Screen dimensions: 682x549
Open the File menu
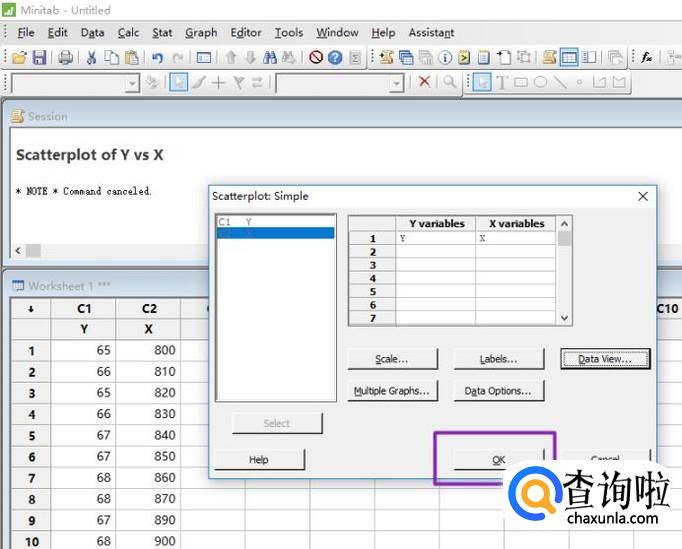pyautogui.click(x=26, y=33)
